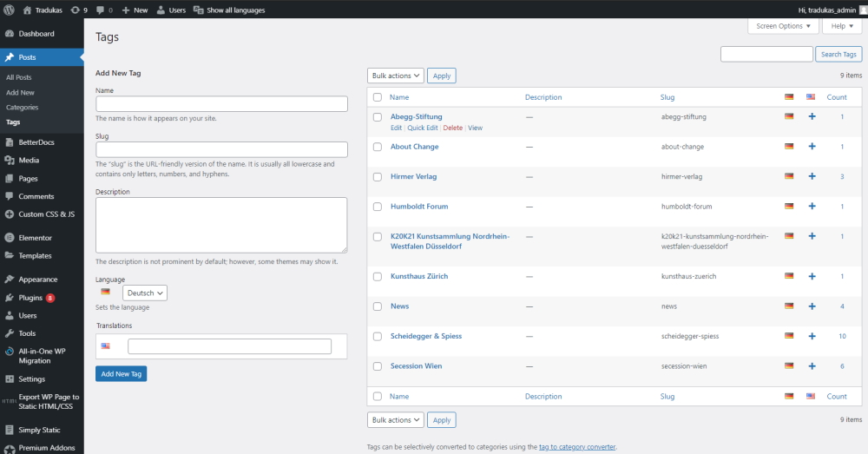
Task: Click the Search Tags button
Action: (x=838, y=55)
